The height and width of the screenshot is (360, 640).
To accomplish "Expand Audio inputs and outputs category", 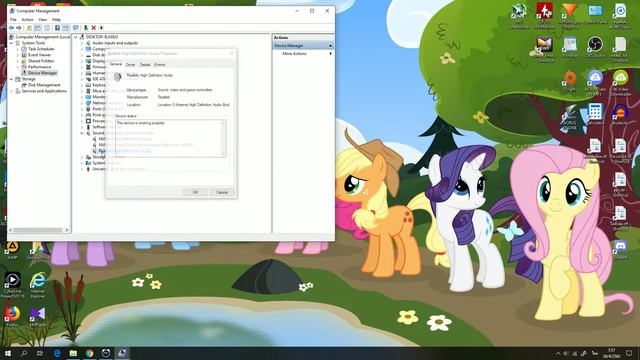I will coord(82,43).
